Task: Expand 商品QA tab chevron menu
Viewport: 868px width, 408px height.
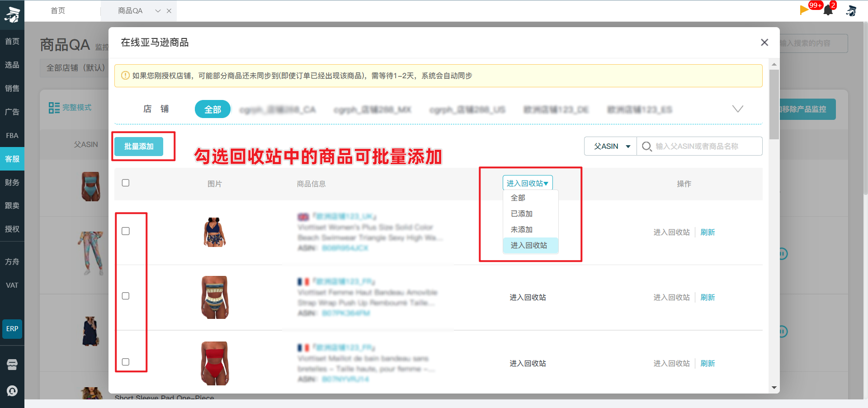Action: click(x=158, y=11)
